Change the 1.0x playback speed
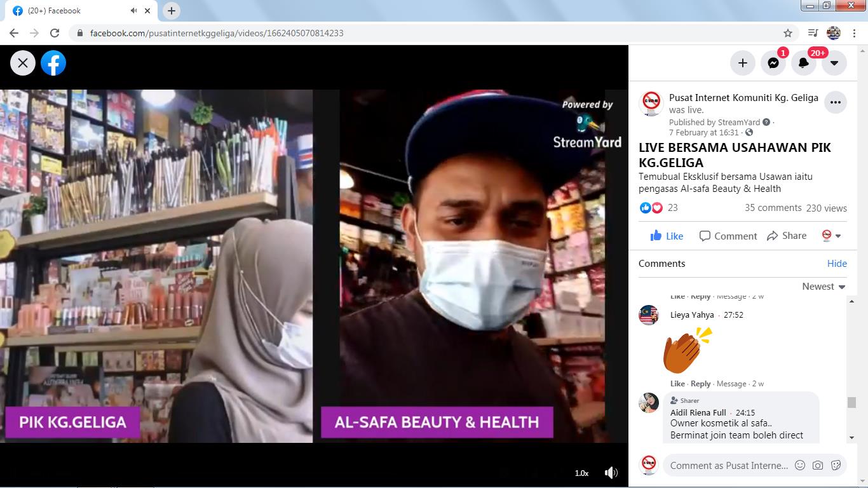The image size is (868, 488). (x=581, y=473)
